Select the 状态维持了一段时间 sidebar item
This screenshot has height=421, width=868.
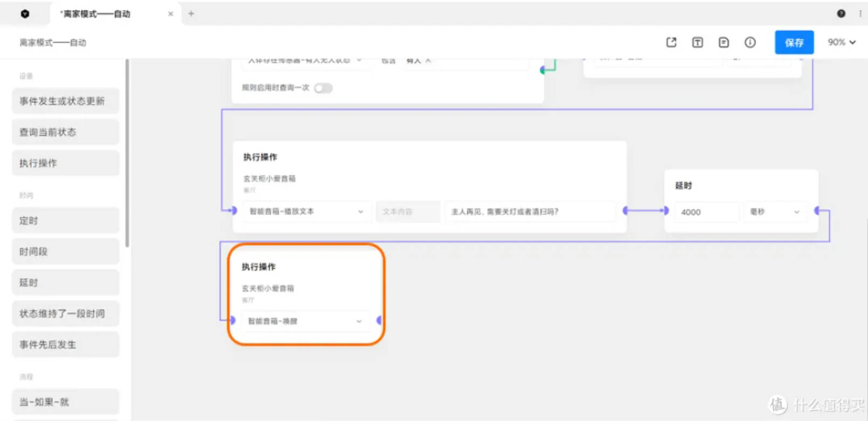click(x=65, y=313)
